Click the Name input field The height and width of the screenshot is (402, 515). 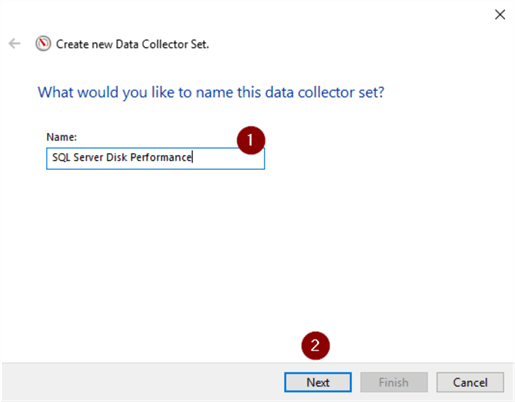pyautogui.click(x=155, y=158)
